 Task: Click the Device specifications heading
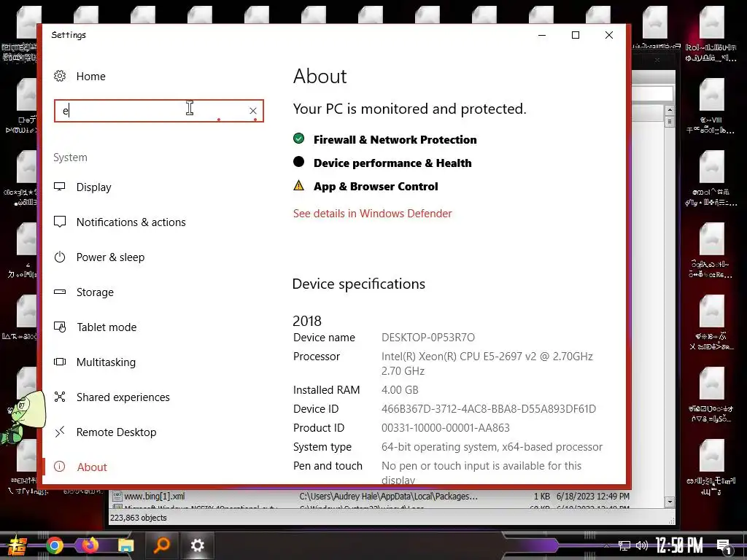(x=359, y=284)
